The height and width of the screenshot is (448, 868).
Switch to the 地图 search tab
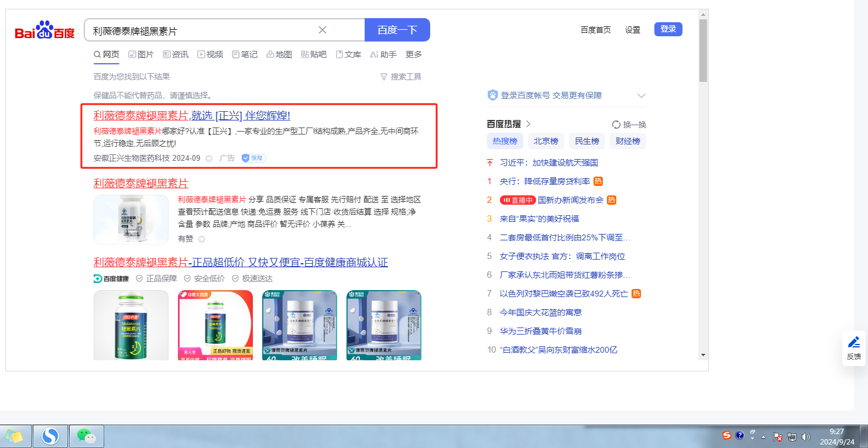click(279, 54)
